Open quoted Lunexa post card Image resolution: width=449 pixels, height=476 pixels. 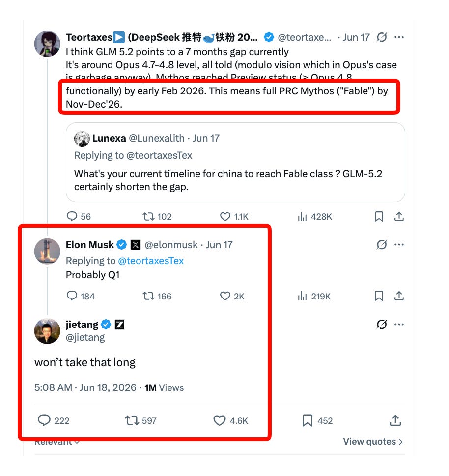pyautogui.click(x=235, y=162)
